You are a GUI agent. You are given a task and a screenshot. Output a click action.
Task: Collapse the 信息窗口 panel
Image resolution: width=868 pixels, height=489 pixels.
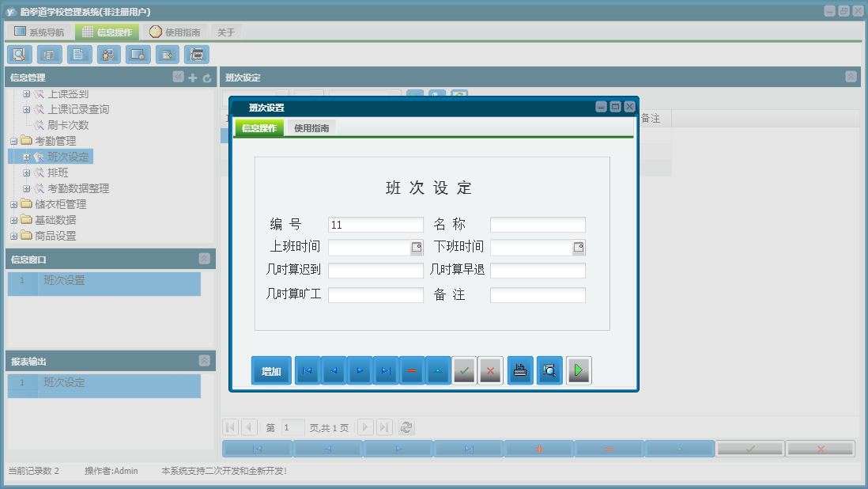tap(204, 259)
